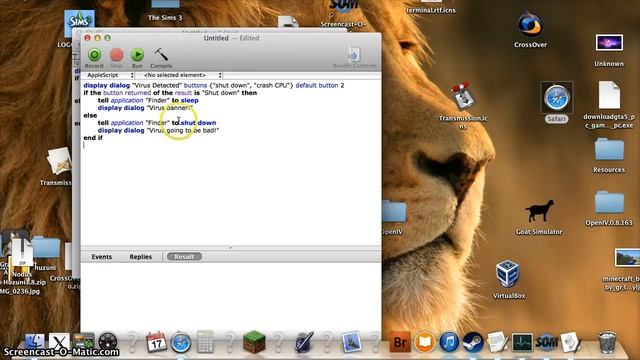The height and width of the screenshot is (360, 640).
Task: Select the Goat Simulator desktop icon
Action: pos(539,211)
